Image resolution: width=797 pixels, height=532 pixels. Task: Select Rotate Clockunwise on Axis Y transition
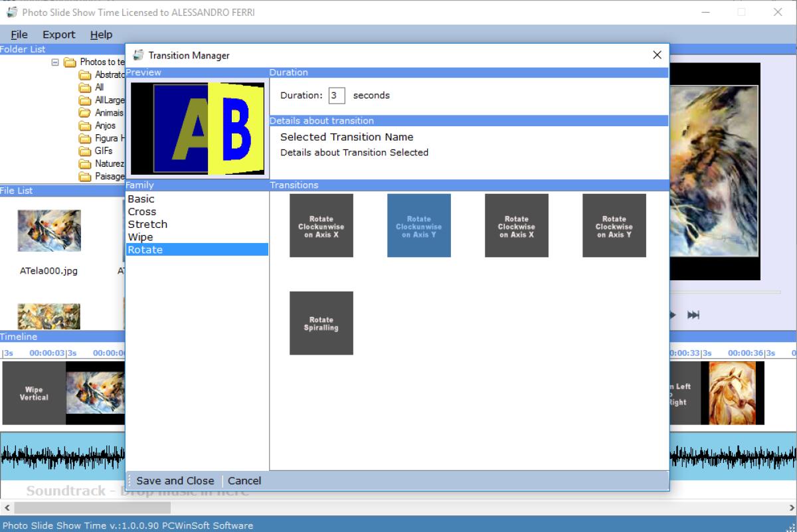[x=418, y=226]
